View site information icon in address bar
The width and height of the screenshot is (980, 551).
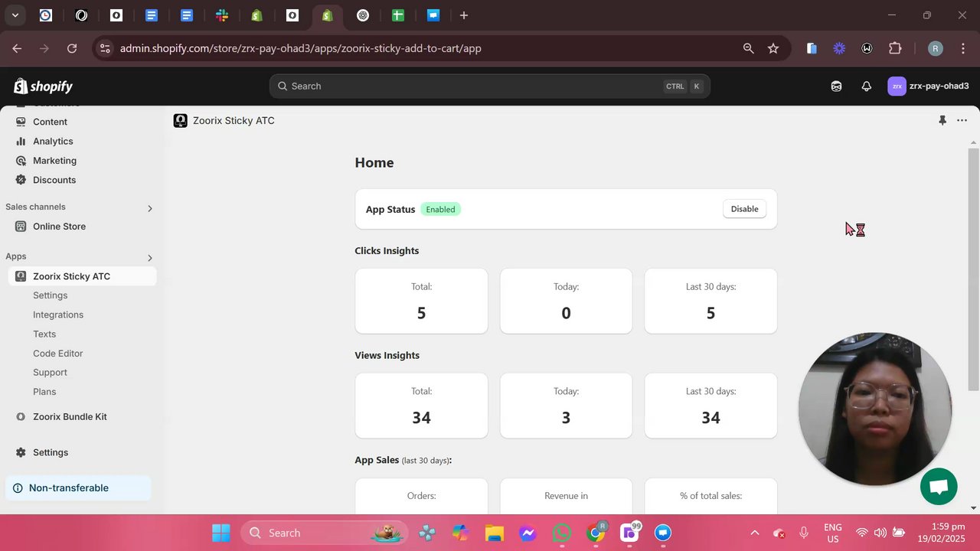coord(105,48)
